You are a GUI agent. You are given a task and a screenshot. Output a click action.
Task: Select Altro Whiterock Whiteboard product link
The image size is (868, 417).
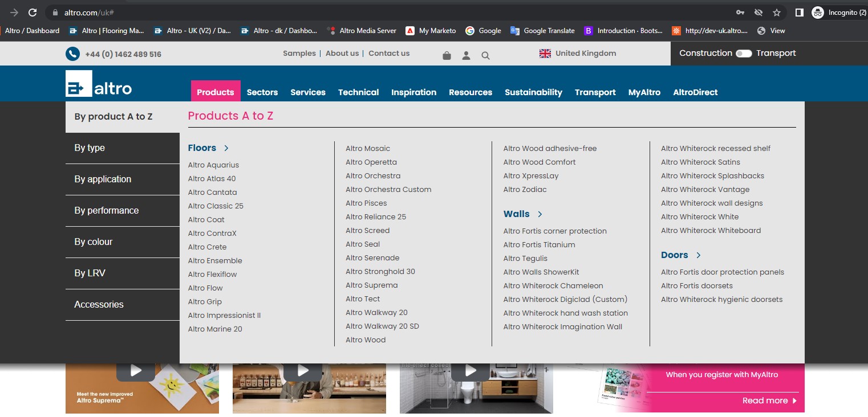coord(711,230)
